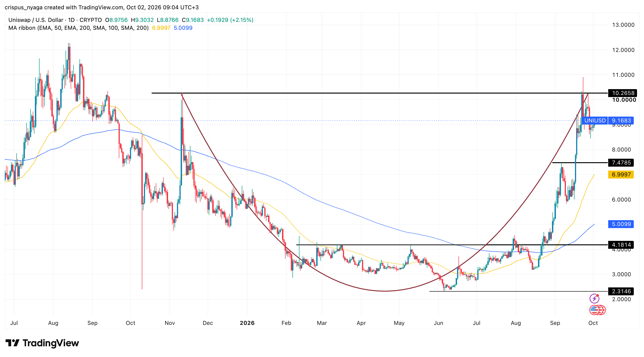
Task: Click the H9.3032 high price value
Action: pos(142,20)
